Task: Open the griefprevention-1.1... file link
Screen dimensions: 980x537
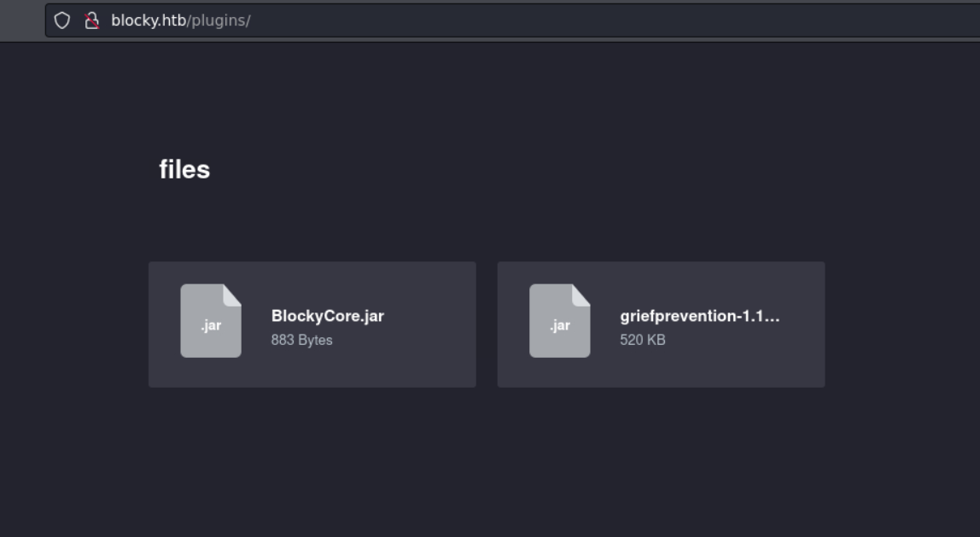Action: pyautogui.click(x=699, y=316)
